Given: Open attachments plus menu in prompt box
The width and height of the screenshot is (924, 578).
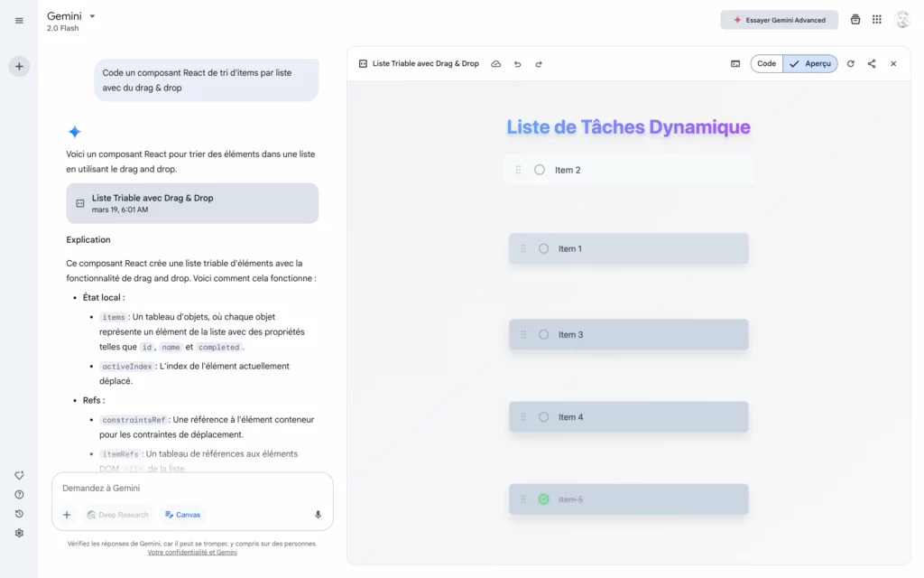Looking at the screenshot, I should (x=67, y=515).
